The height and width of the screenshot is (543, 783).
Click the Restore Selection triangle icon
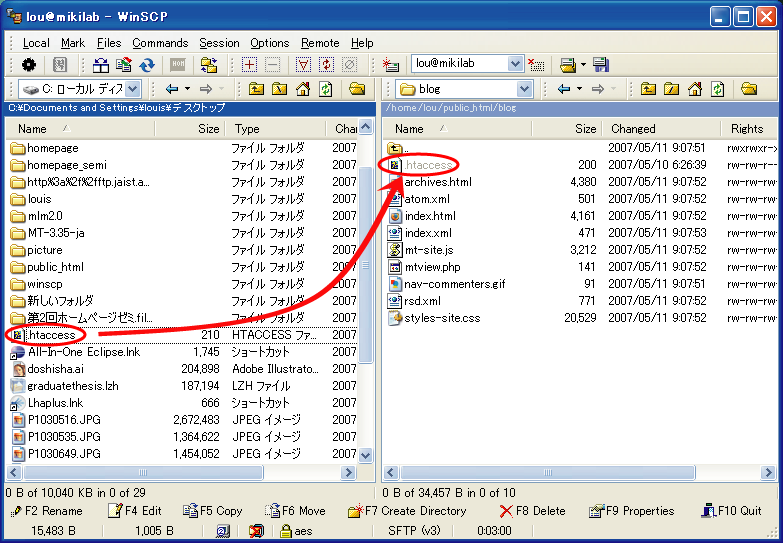pos(303,64)
